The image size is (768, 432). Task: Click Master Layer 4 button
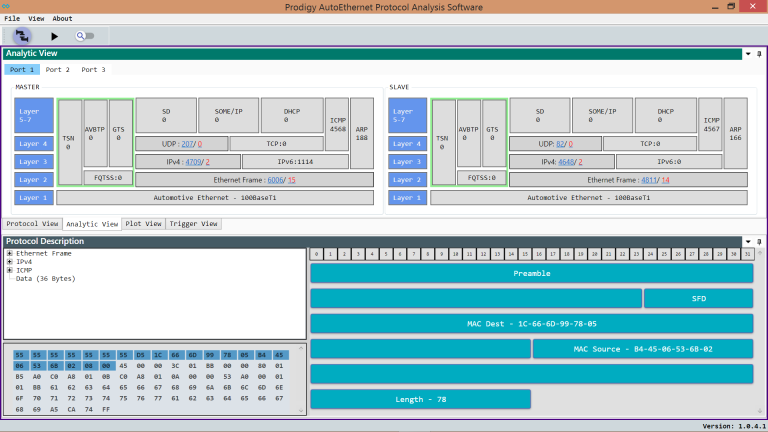[x=34, y=144]
